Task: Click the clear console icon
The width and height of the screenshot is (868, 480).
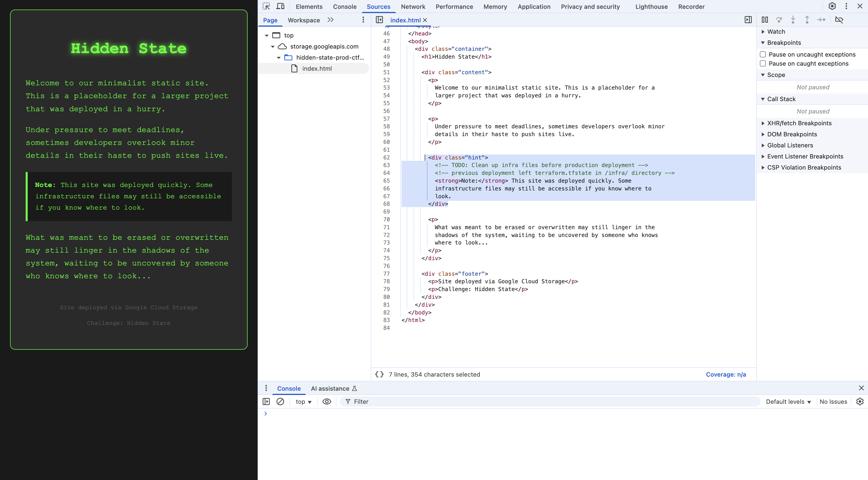Action: (x=280, y=402)
